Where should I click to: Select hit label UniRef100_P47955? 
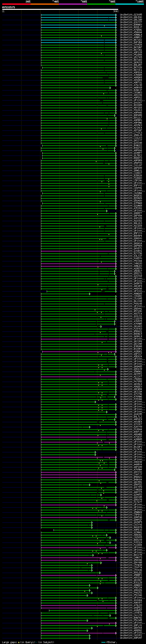[x=131, y=382]
